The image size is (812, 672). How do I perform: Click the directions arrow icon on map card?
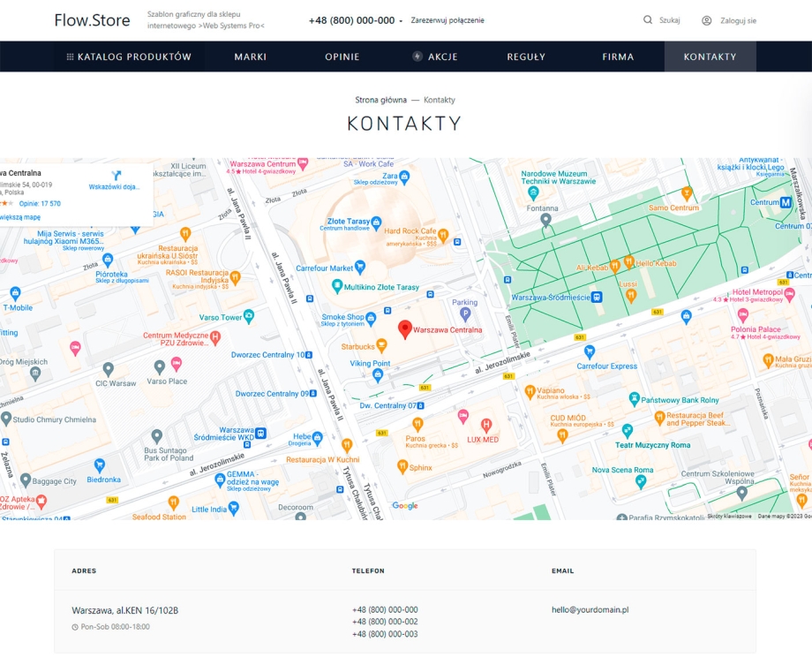[x=115, y=176]
